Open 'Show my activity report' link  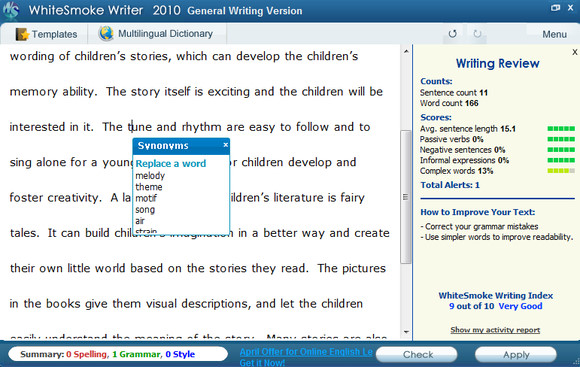[x=495, y=330]
